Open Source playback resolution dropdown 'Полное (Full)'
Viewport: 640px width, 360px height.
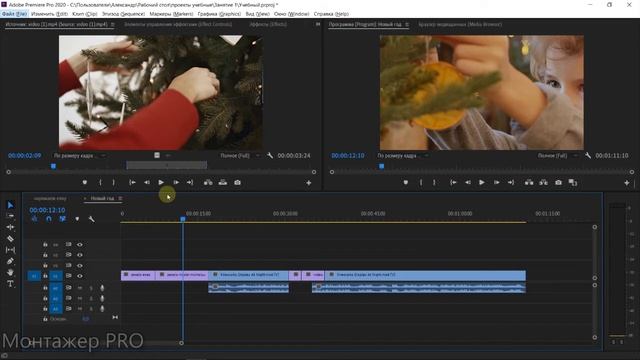coord(240,156)
